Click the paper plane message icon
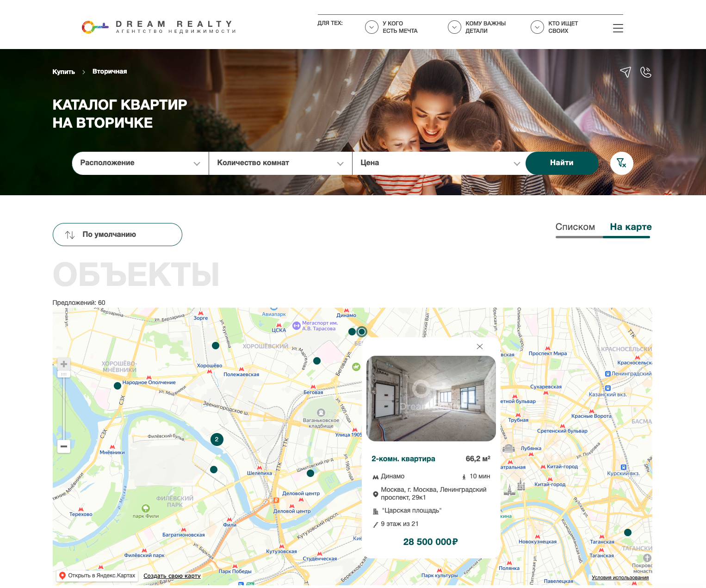This screenshot has height=588, width=706. pyautogui.click(x=625, y=72)
